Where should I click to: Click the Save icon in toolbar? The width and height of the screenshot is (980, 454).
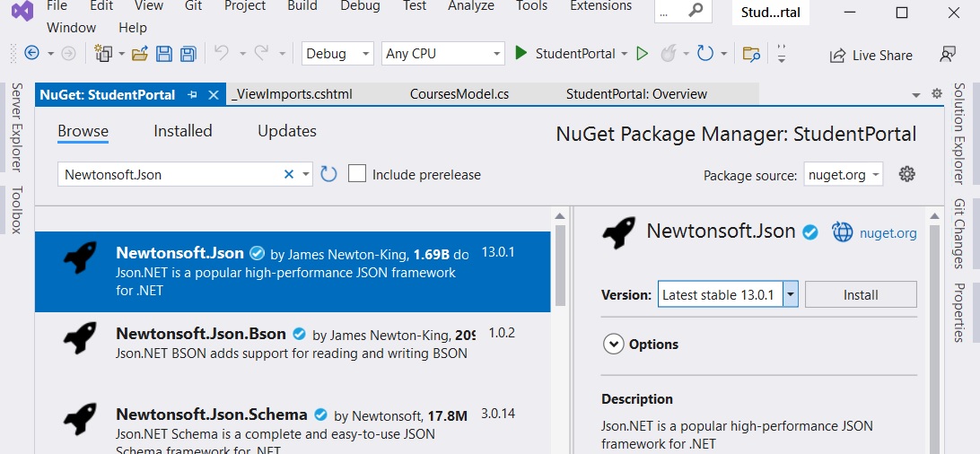pos(163,54)
